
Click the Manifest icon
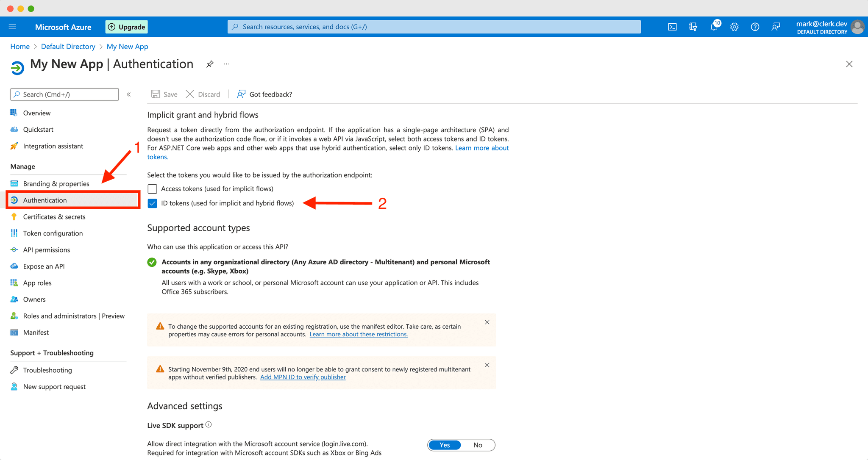pyautogui.click(x=13, y=332)
